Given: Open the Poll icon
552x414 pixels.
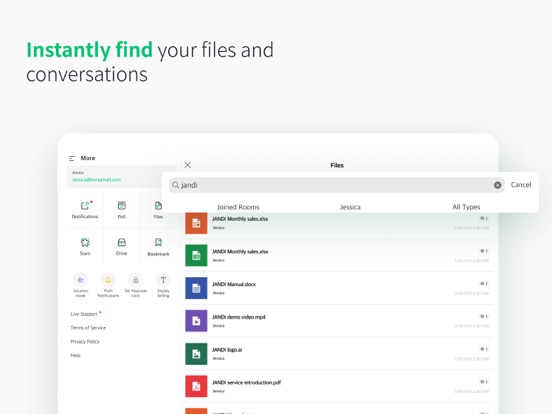Looking at the screenshot, I should pos(122,206).
